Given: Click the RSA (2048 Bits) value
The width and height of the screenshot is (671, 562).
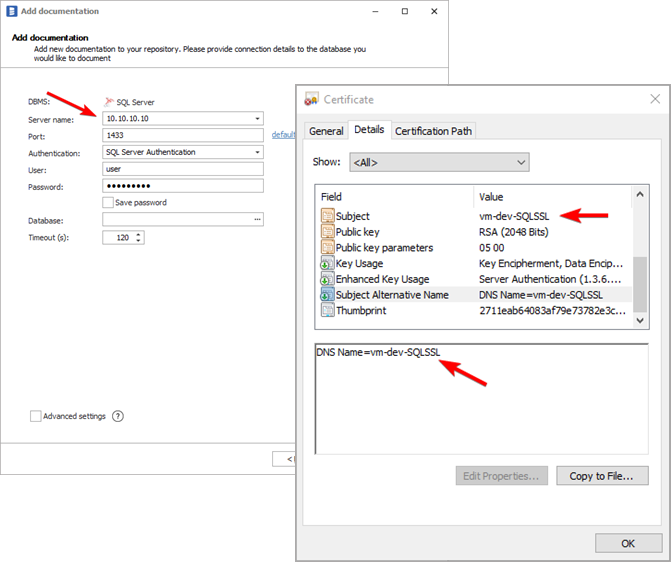Looking at the screenshot, I should tap(514, 232).
